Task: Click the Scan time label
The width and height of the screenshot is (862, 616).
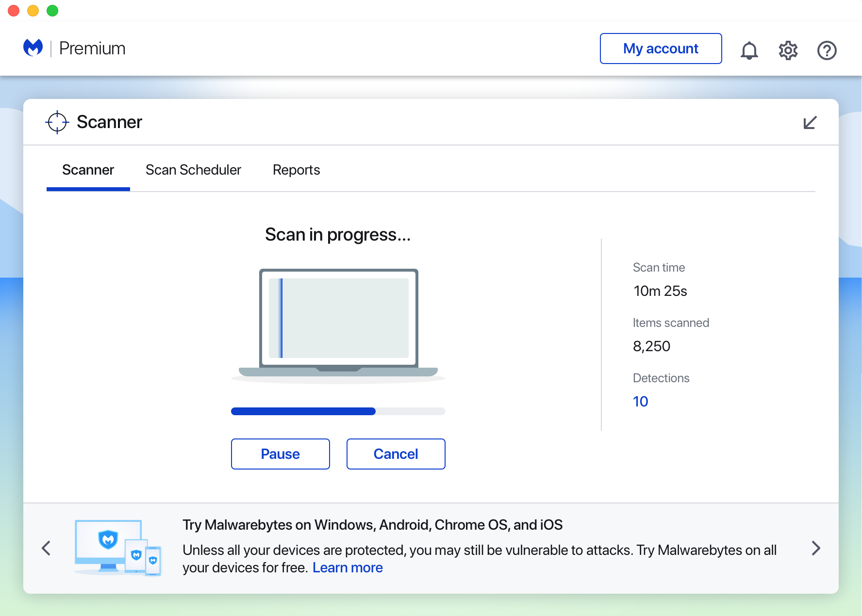Action: click(659, 267)
